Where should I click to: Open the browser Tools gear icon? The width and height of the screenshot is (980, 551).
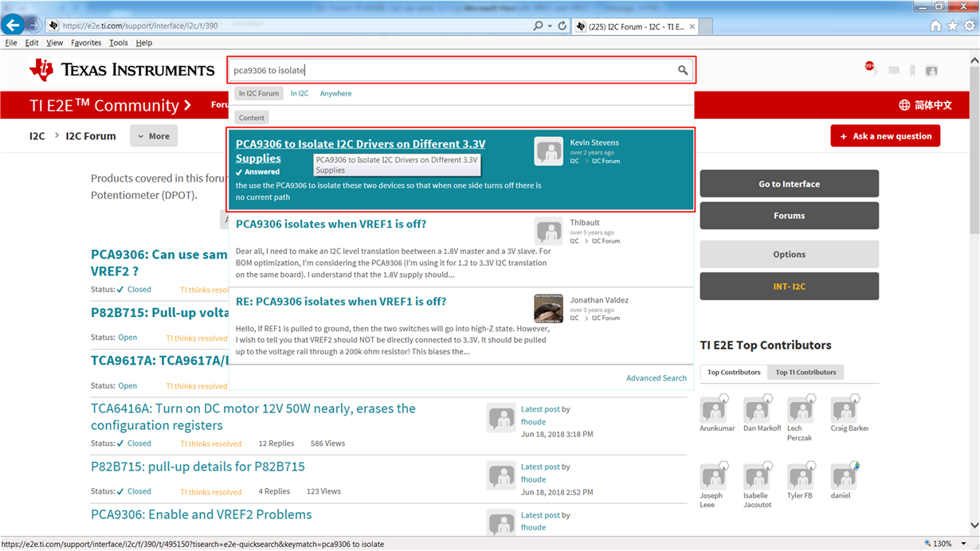tap(969, 26)
